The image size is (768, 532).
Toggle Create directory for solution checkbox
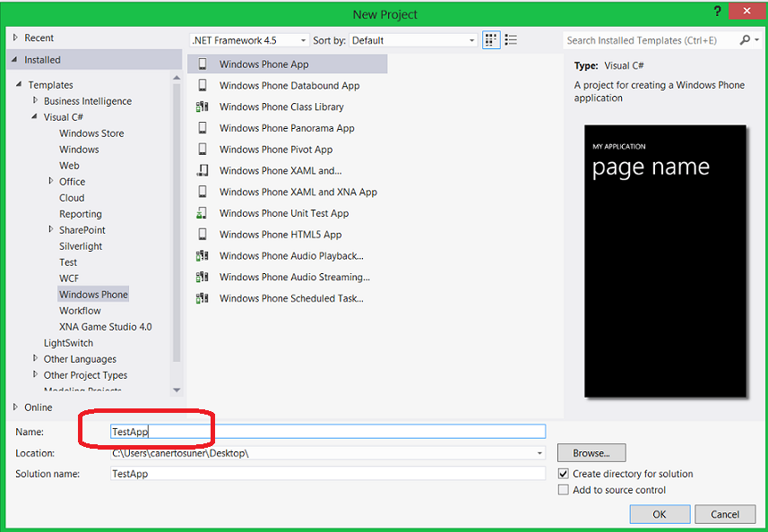(564, 474)
